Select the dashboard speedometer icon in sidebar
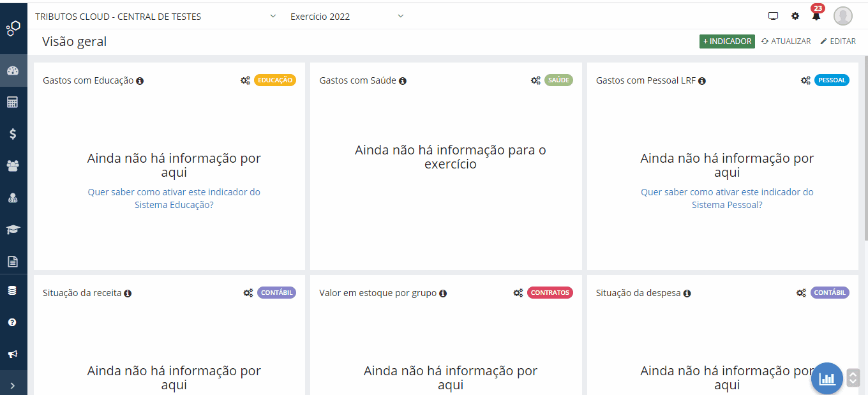 pos(13,70)
